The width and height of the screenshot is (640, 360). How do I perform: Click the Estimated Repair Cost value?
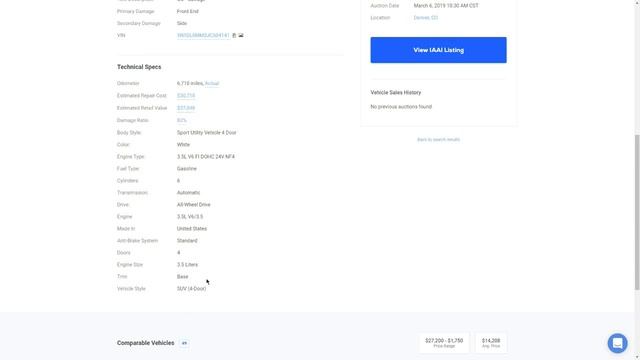pyautogui.click(x=186, y=96)
